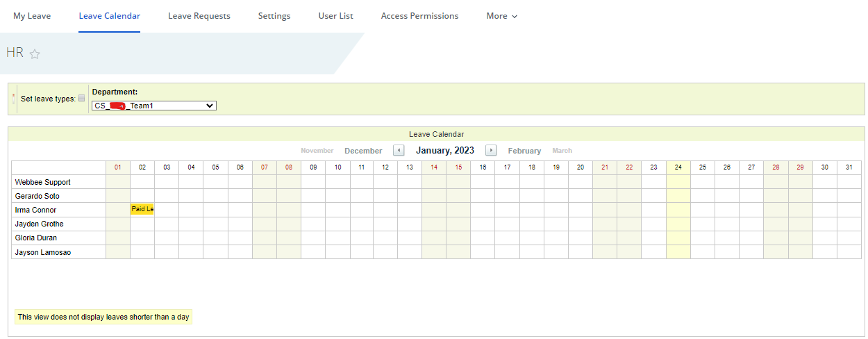The image size is (868, 339).
Task: Open the My Leave tab
Action: (32, 16)
